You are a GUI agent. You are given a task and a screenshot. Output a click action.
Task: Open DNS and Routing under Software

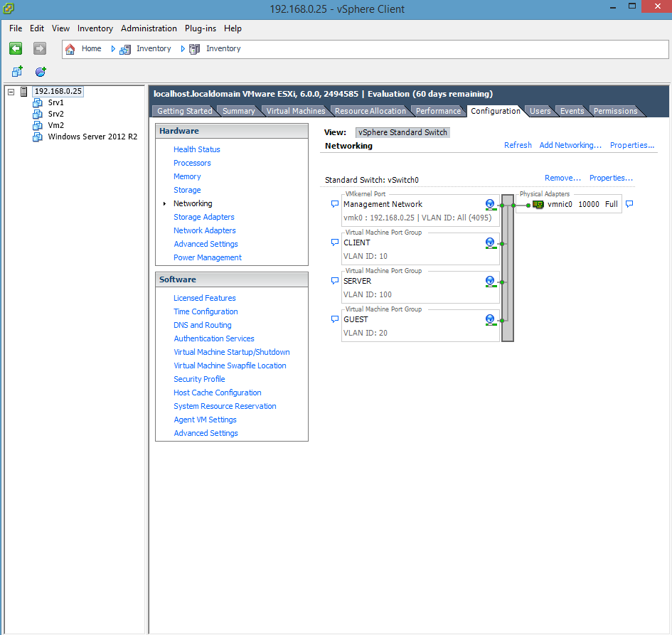[x=202, y=325]
